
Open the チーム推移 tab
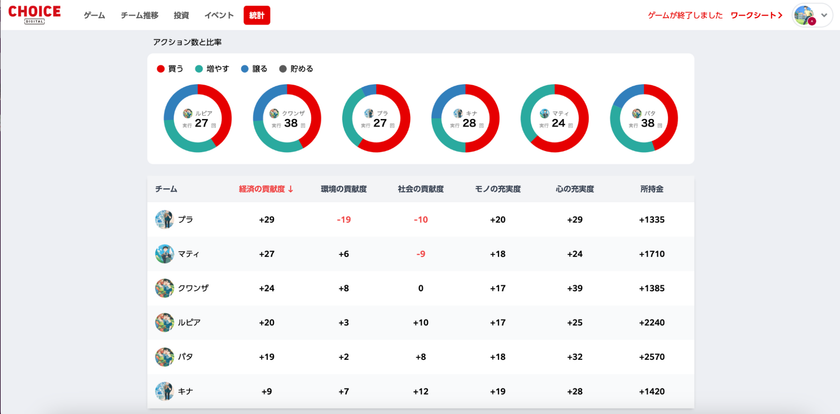[139, 16]
